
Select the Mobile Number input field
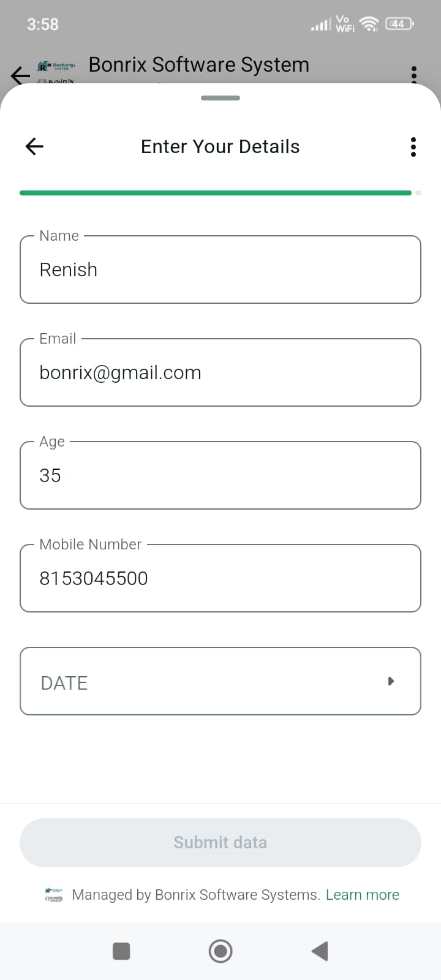pyautogui.click(x=221, y=578)
